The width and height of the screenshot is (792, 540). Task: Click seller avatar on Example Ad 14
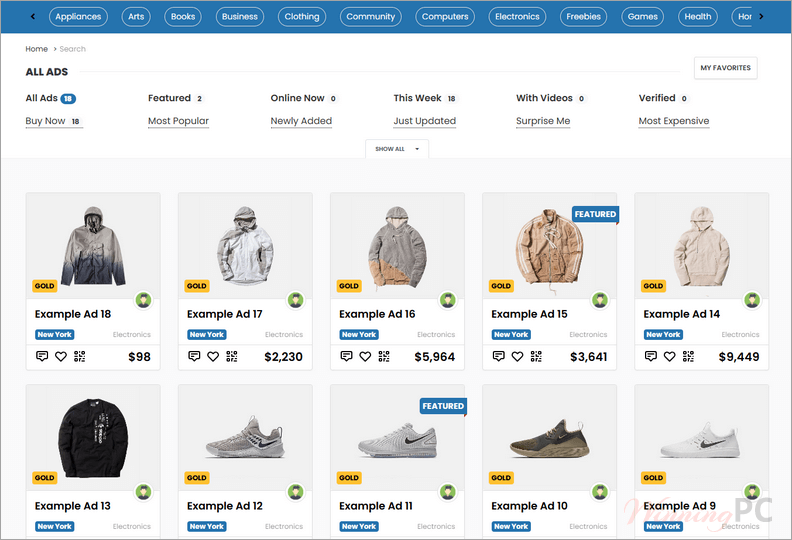[x=752, y=300]
